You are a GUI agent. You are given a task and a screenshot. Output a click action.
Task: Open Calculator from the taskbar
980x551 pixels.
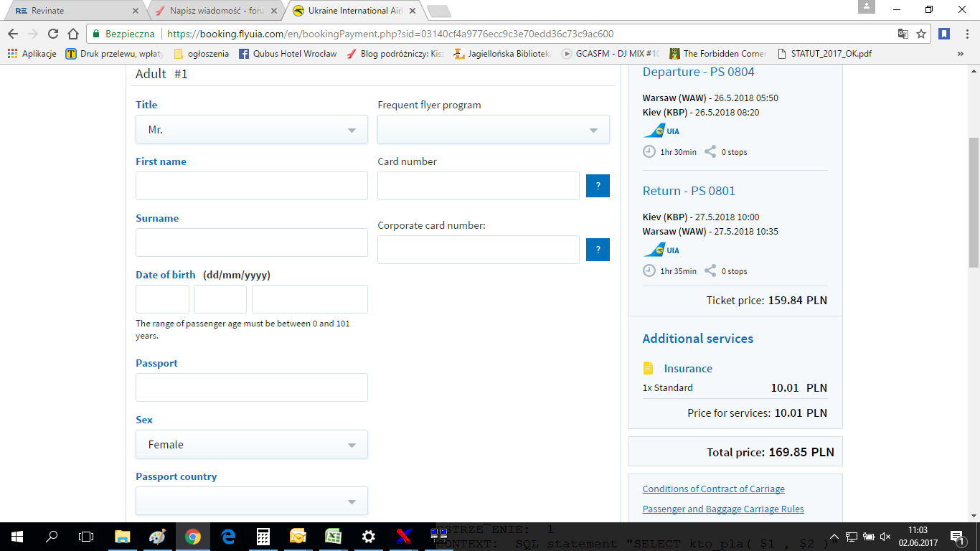pyautogui.click(x=263, y=536)
